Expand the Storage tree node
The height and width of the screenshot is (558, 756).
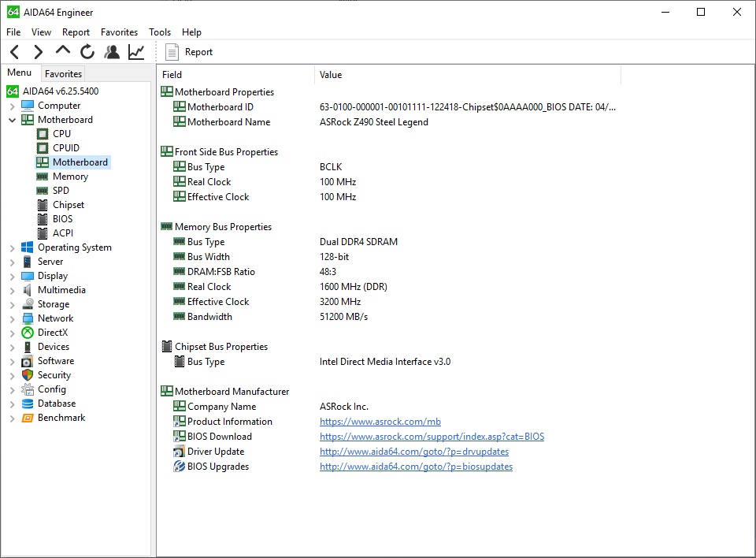[12, 304]
